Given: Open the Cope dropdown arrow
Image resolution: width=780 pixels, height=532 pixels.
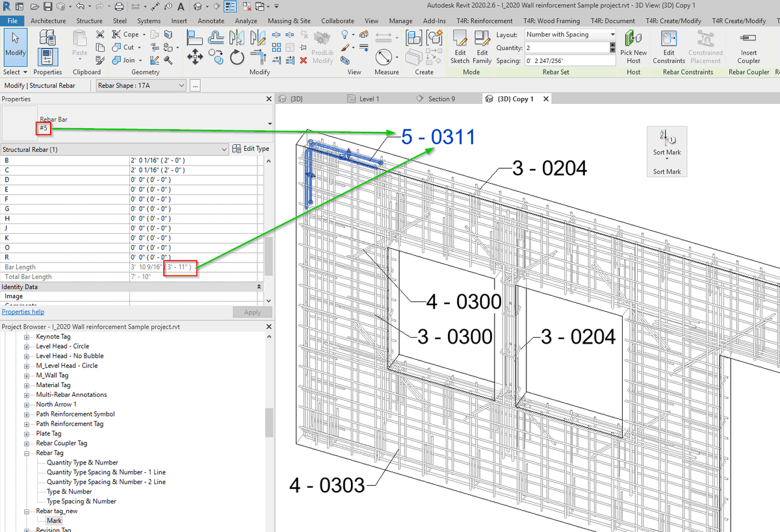Looking at the screenshot, I should [144, 34].
